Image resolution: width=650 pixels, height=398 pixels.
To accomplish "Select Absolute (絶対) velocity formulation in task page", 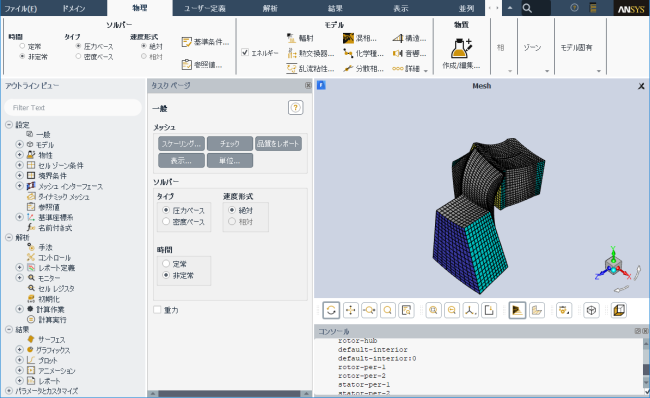I will pos(232,210).
